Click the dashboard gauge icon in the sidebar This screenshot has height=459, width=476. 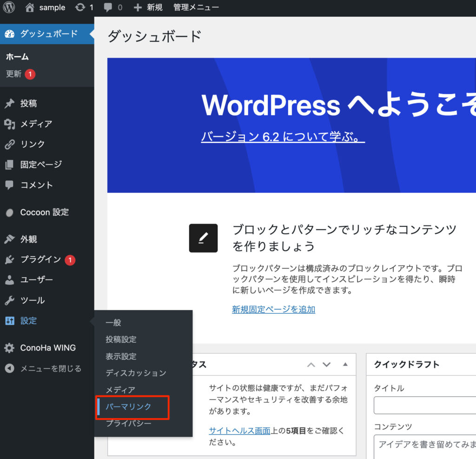9,34
